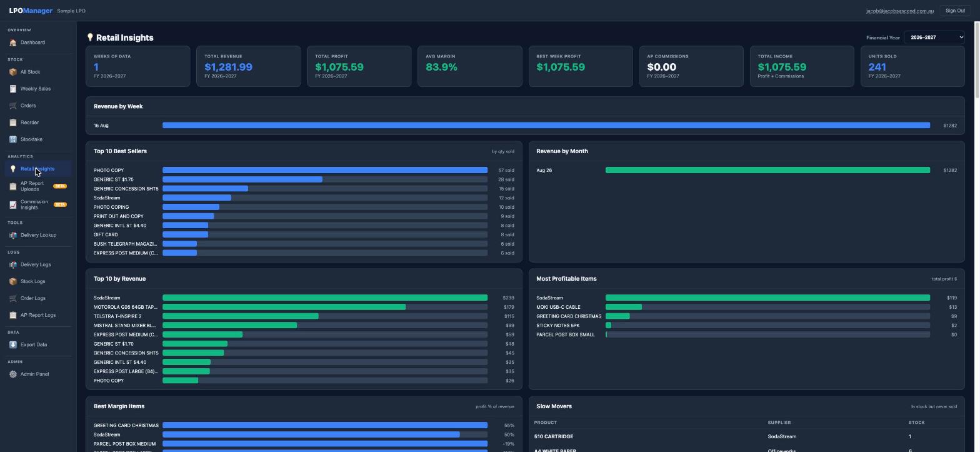
Task: Click the PHOTO COPY best seller label
Action: (109, 170)
